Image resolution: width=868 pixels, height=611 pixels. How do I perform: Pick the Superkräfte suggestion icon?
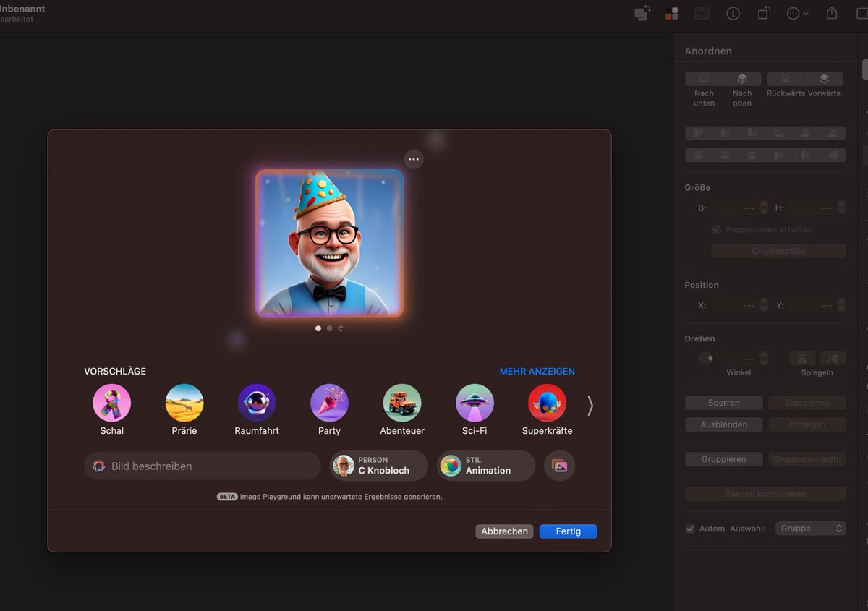pyautogui.click(x=547, y=403)
